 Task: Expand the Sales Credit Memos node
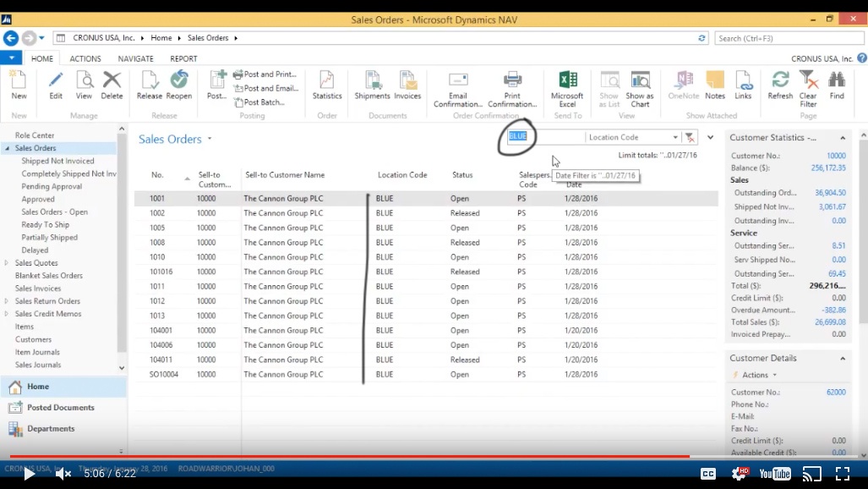coord(7,314)
